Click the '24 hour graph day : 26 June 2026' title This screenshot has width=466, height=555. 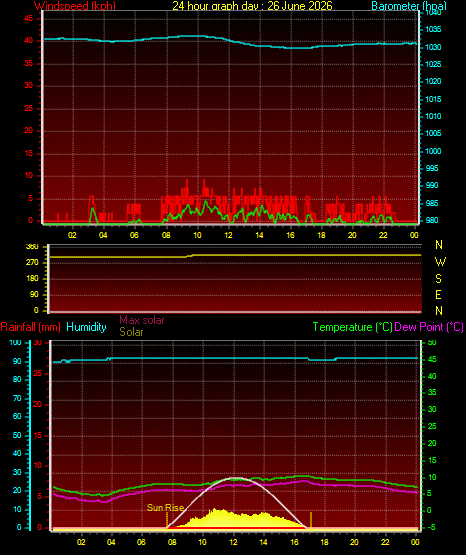(x=252, y=6)
